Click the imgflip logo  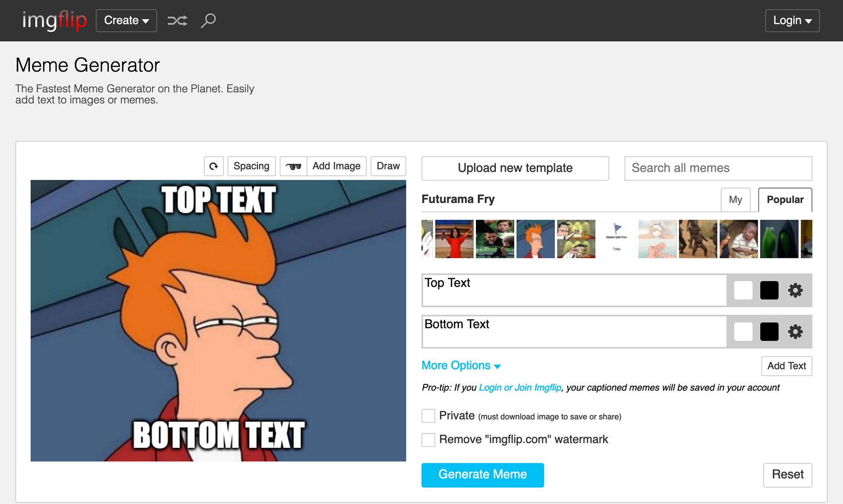54,20
